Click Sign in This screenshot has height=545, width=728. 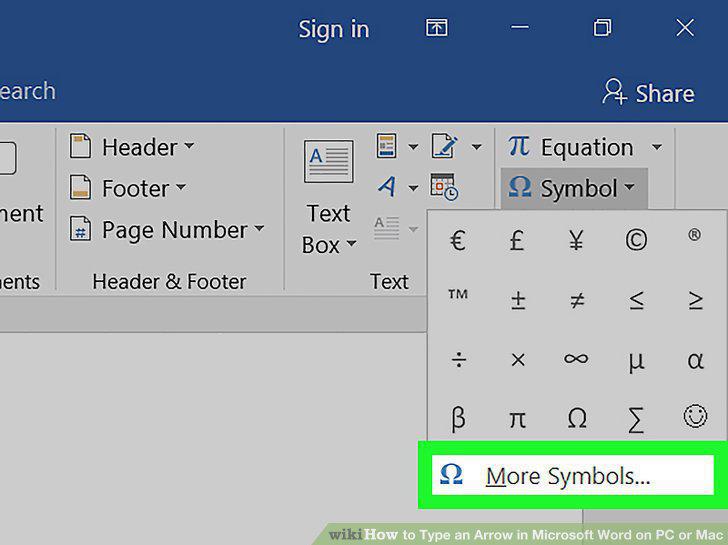coord(333,30)
